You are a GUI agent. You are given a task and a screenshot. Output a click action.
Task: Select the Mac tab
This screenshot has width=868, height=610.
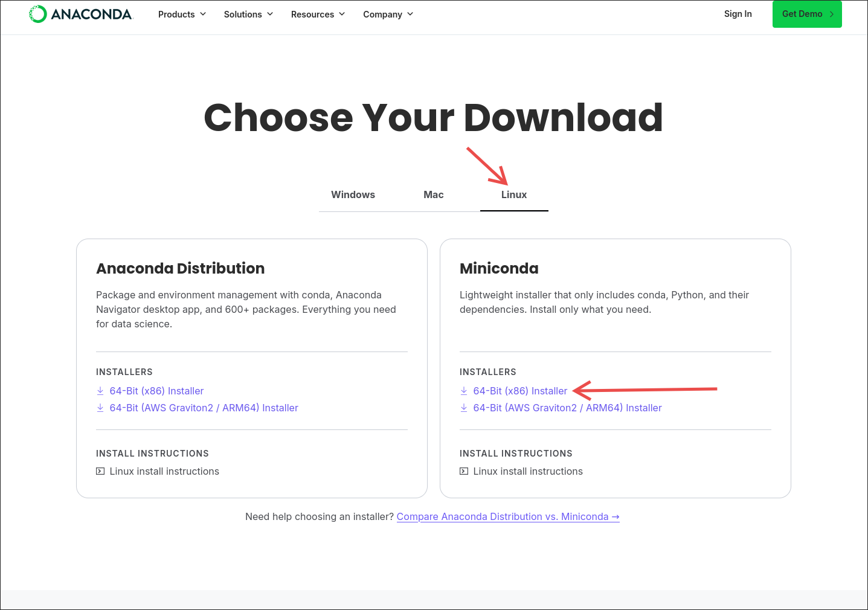coord(434,194)
